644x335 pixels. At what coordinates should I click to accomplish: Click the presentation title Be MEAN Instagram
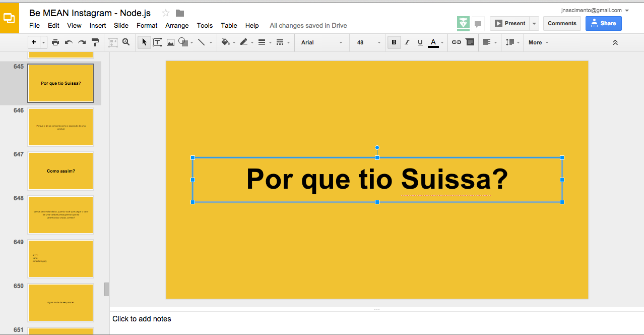coord(90,13)
